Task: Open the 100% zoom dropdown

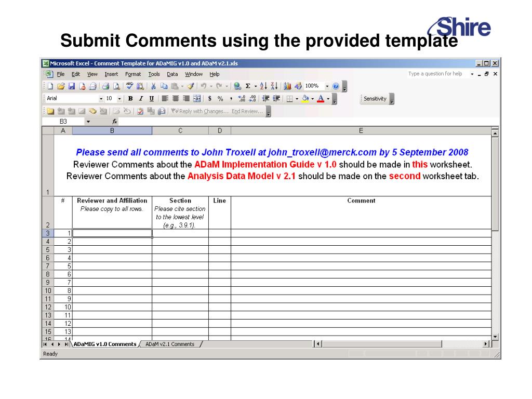Action: (327, 86)
